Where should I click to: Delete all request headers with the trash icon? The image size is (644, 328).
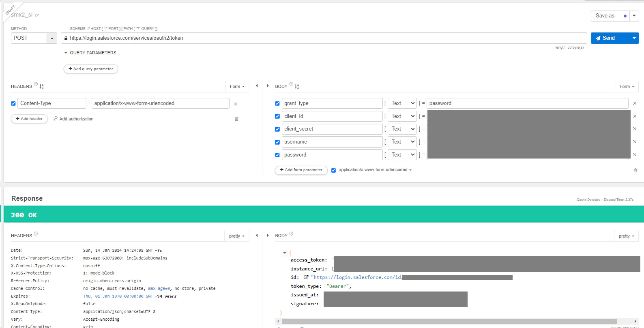[237, 119]
